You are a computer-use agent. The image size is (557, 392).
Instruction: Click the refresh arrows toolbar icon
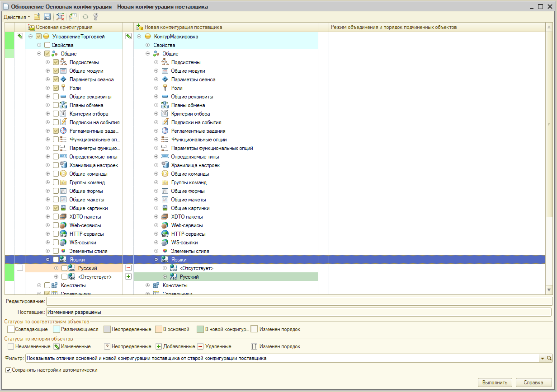coord(85,17)
